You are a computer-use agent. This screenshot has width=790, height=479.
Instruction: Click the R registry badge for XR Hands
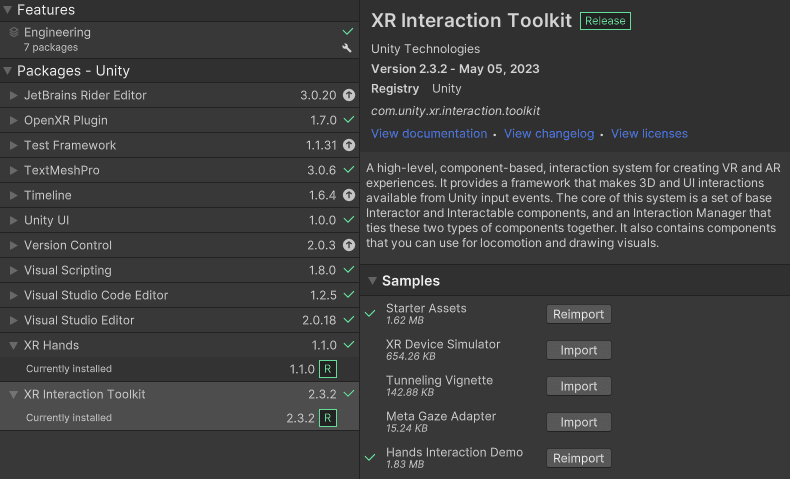tap(327, 369)
